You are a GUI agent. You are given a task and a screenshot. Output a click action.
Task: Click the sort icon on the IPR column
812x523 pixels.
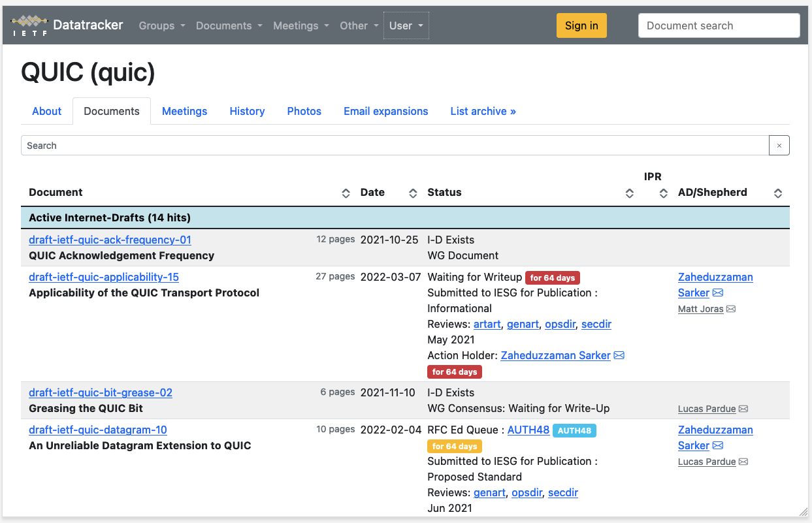coord(663,193)
